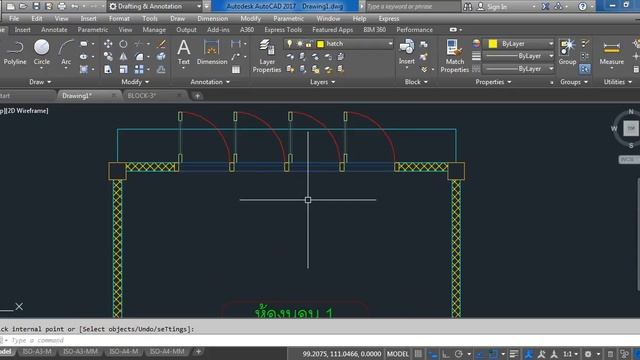Activate the Array tool
The image size is (640, 360).
139,69
